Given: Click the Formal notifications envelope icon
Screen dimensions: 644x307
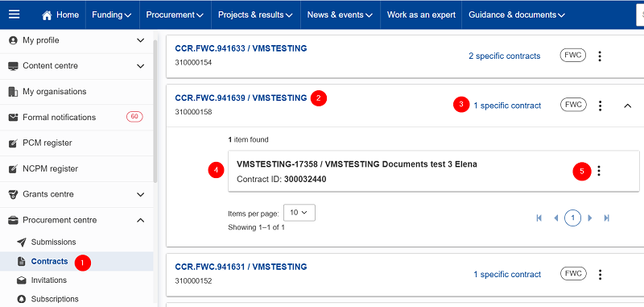Looking at the screenshot, I should [13, 117].
